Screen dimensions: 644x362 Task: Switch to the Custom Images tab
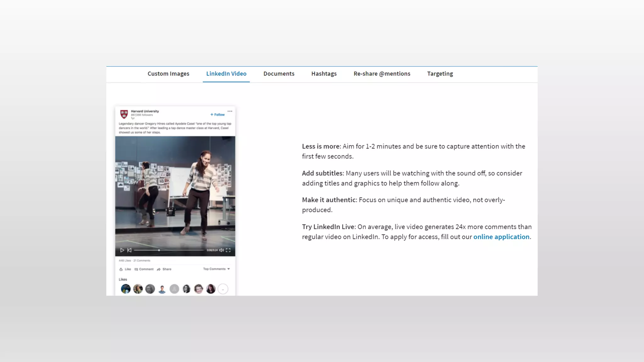[x=168, y=74]
